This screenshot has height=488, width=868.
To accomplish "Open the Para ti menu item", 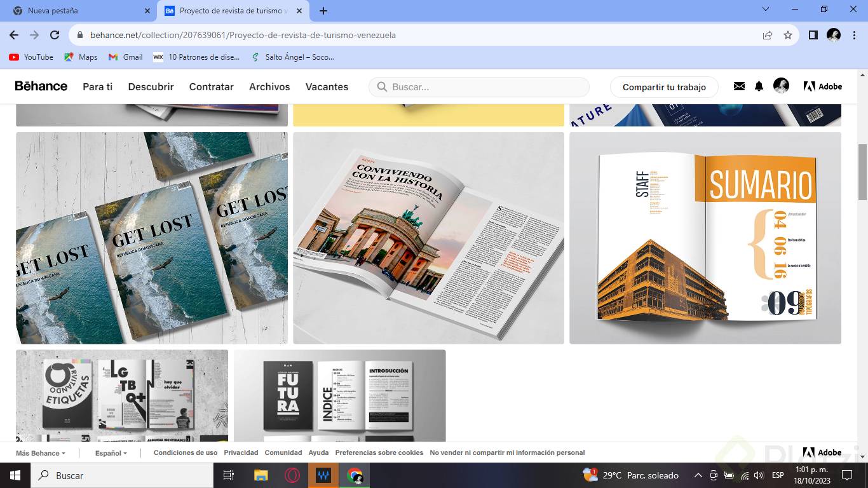I will (98, 87).
